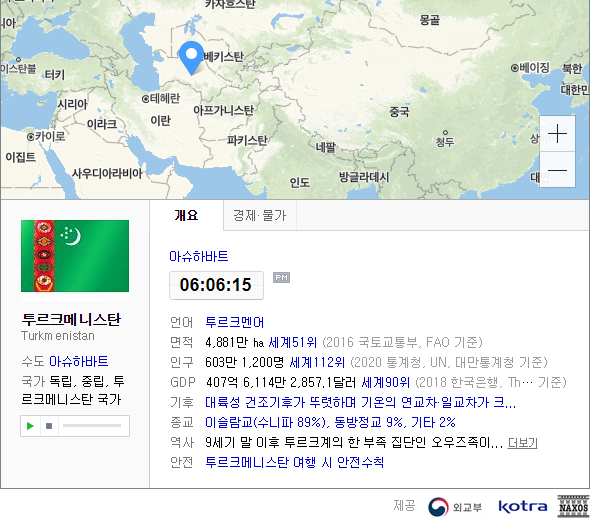This screenshot has width=591, height=521.
Task: Open the 세계112위 population ranking link
Action: [317, 362]
